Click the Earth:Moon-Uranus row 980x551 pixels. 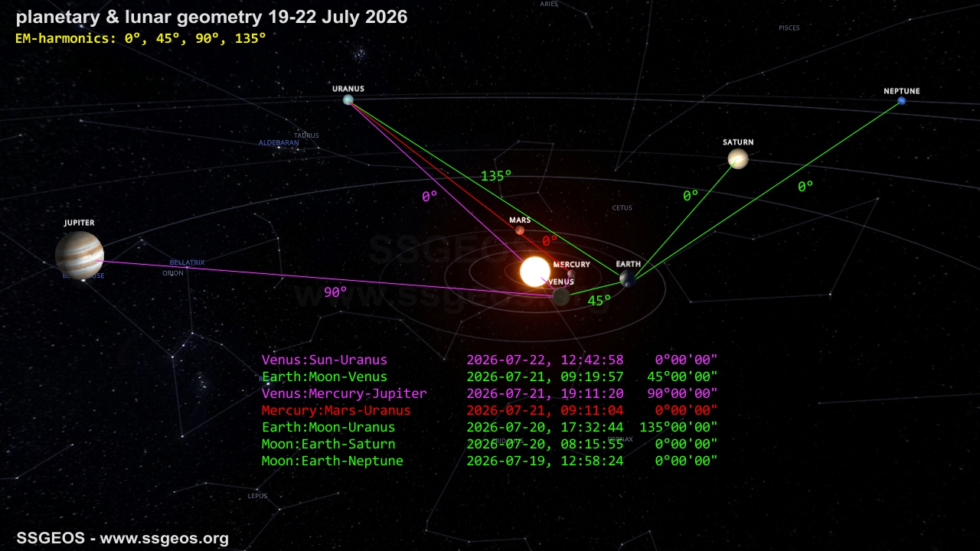[x=490, y=427]
